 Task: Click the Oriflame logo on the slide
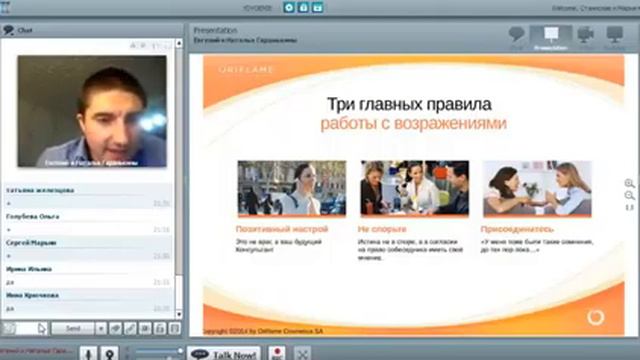pos(246,69)
